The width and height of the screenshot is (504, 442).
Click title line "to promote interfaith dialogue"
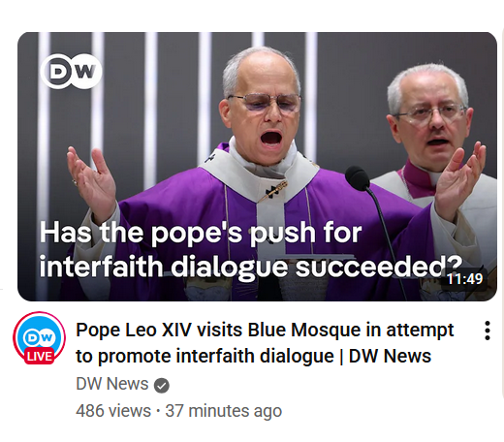pyautogui.click(x=205, y=357)
